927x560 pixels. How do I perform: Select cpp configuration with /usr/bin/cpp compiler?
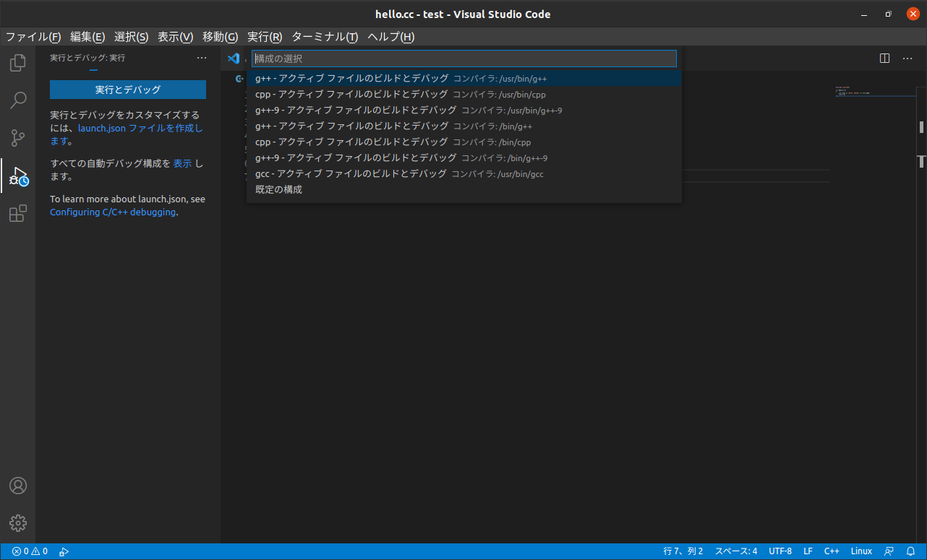464,94
